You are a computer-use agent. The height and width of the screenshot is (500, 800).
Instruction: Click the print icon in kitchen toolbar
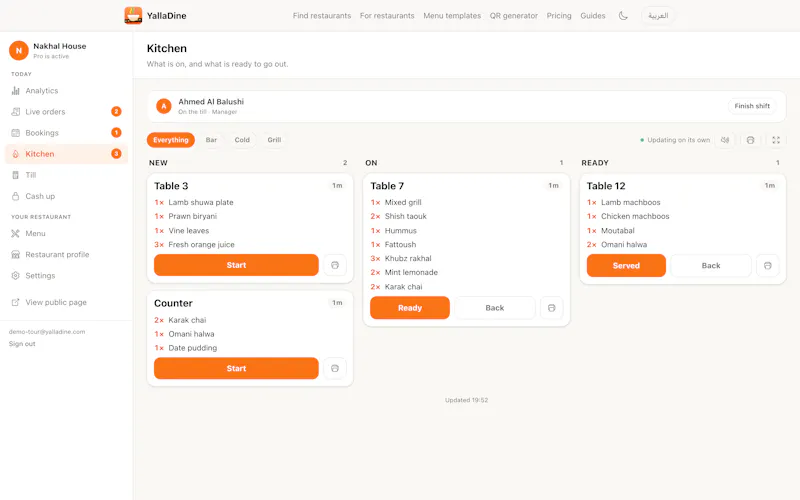(x=751, y=140)
